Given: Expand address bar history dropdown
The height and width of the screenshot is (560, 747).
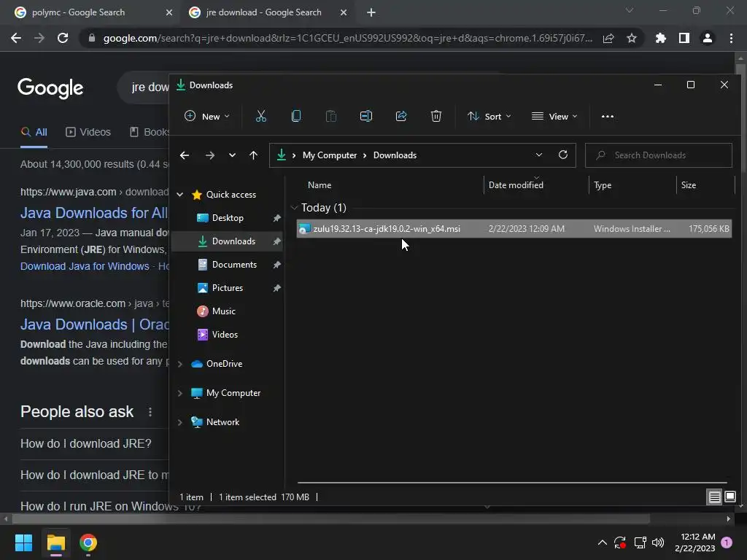Looking at the screenshot, I should pos(539,155).
